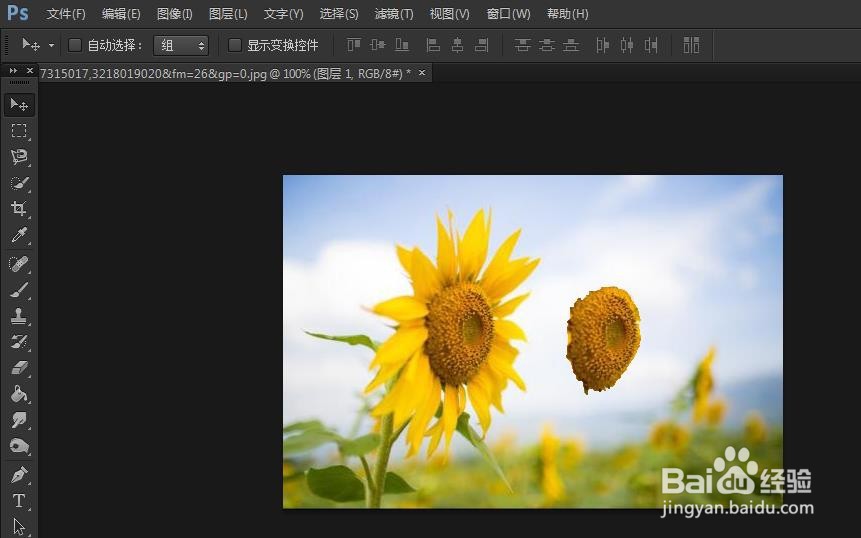Click Distribute Left Edges icon
This screenshot has height=538, width=861.
click(x=602, y=45)
